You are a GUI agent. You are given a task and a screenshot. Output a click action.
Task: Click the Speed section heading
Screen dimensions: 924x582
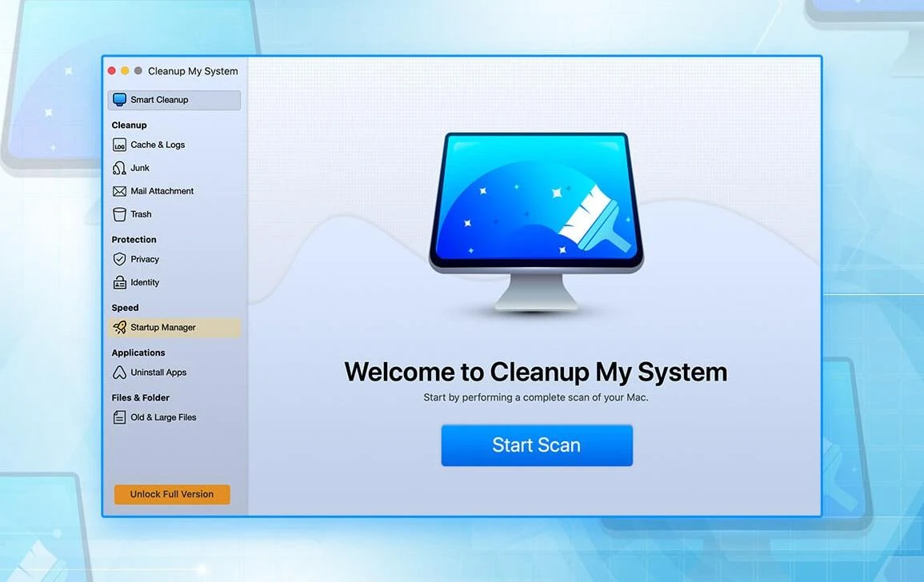[x=125, y=308]
